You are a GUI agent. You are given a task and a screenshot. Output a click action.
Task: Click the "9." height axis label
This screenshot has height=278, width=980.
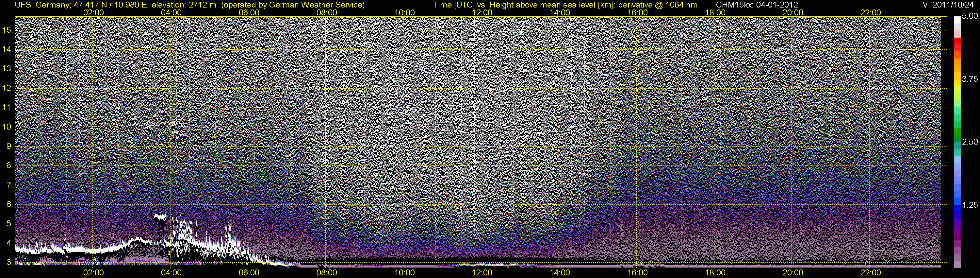pyautogui.click(x=9, y=146)
